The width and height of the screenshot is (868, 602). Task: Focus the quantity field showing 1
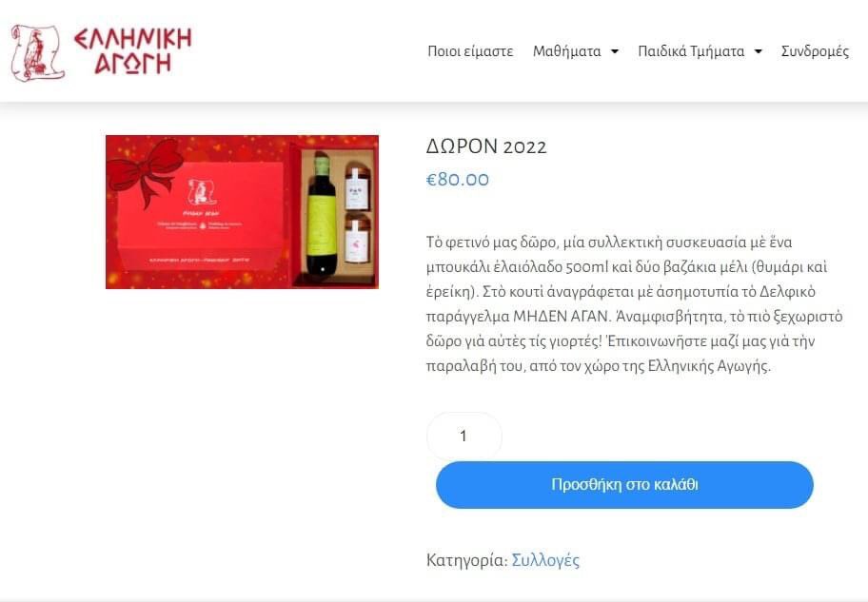pos(464,436)
